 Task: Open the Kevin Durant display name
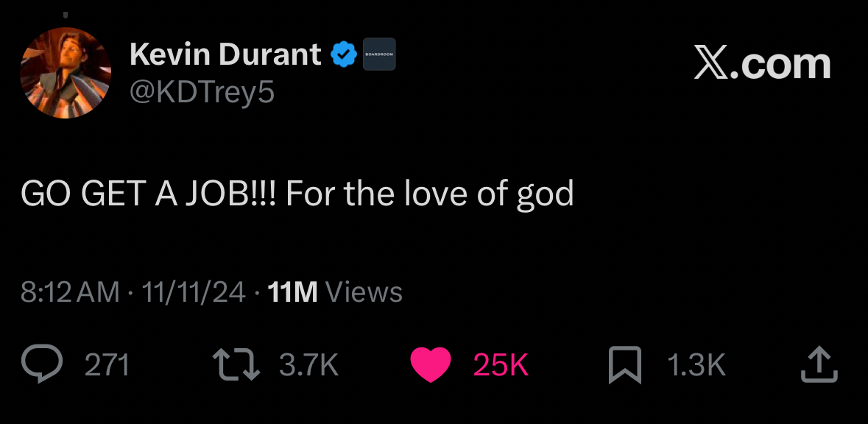[x=225, y=54]
